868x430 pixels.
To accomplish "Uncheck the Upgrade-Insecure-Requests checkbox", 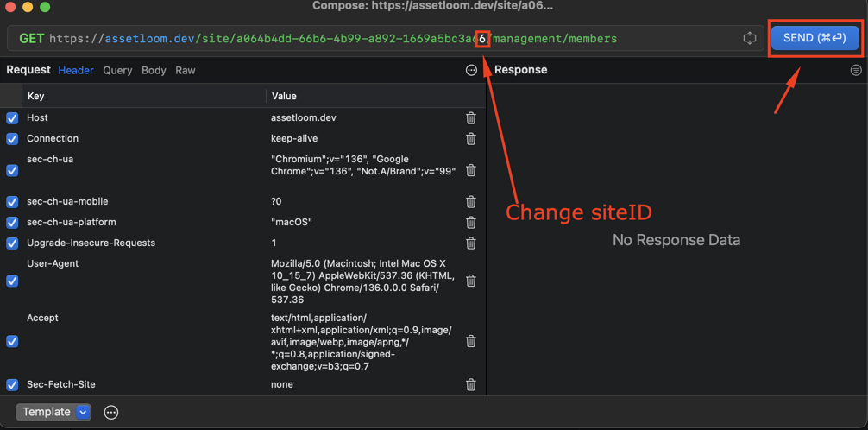I will (11, 243).
